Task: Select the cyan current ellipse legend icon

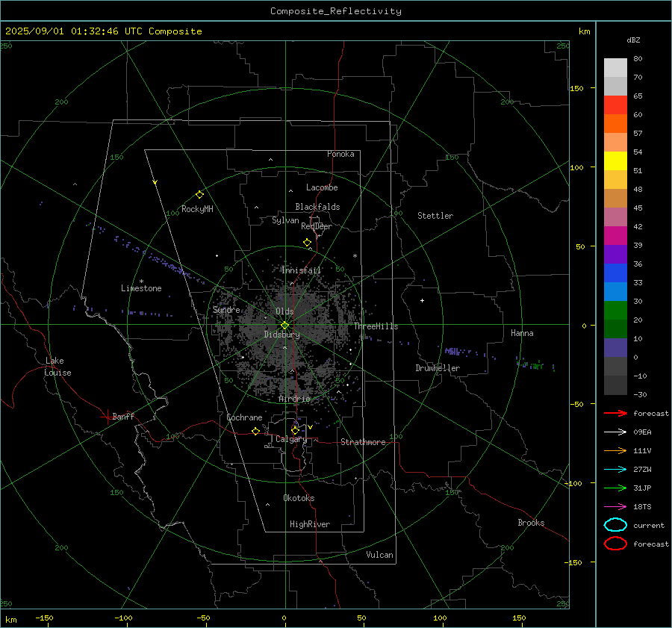Action: (x=615, y=525)
